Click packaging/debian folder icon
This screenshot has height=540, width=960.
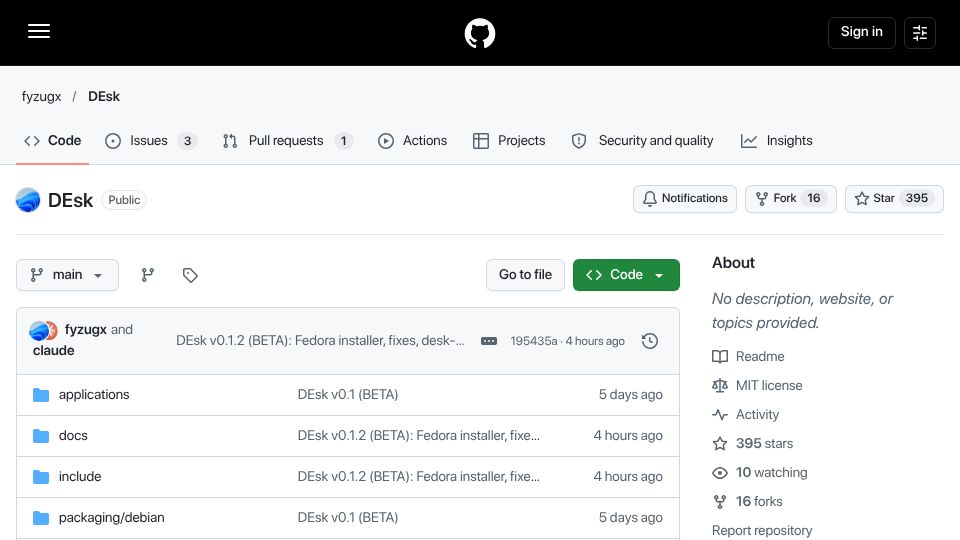pos(41,518)
